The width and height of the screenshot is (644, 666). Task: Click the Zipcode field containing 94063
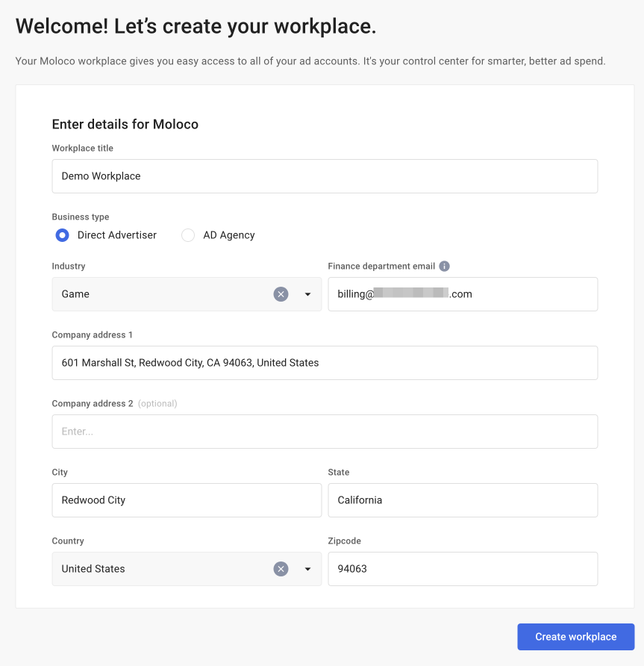(463, 569)
